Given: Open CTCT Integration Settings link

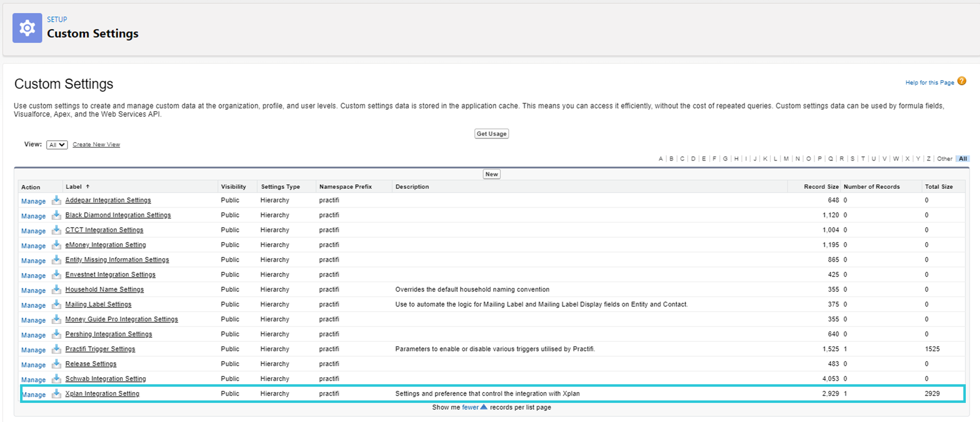Looking at the screenshot, I should pos(104,230).
